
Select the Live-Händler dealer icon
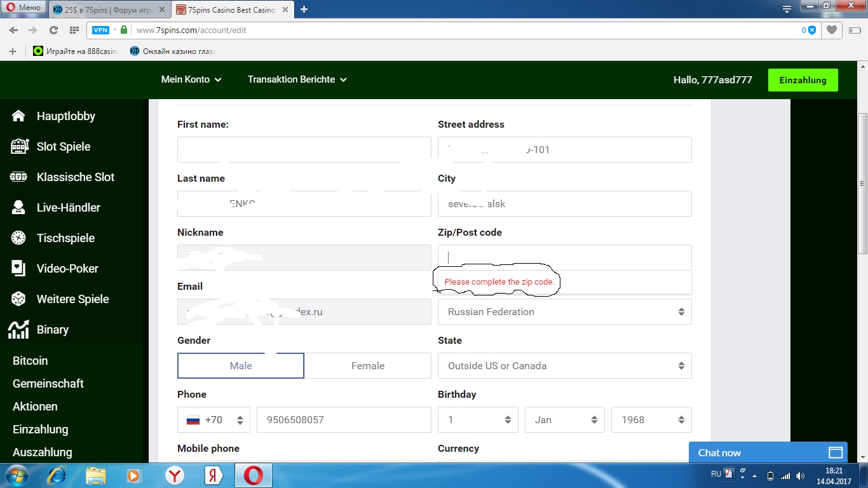[18, 208]
